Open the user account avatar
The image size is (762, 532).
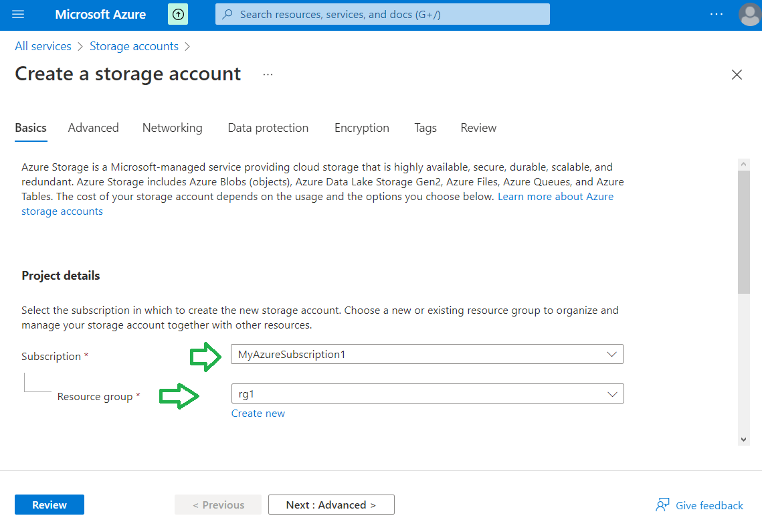[749, 15]
